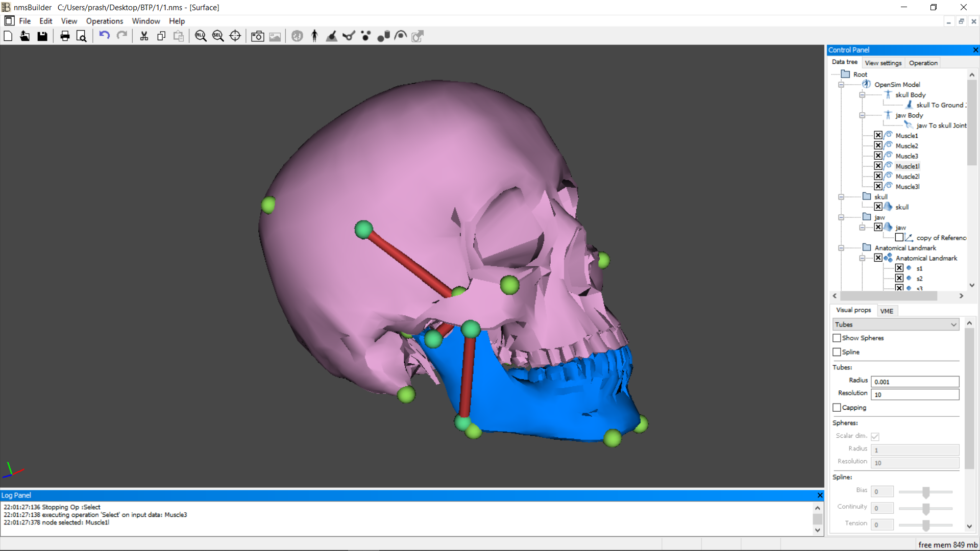Show copy of Reference via its checkbox
The width and height of the screenshot is (980, 551).
(899, 237)
